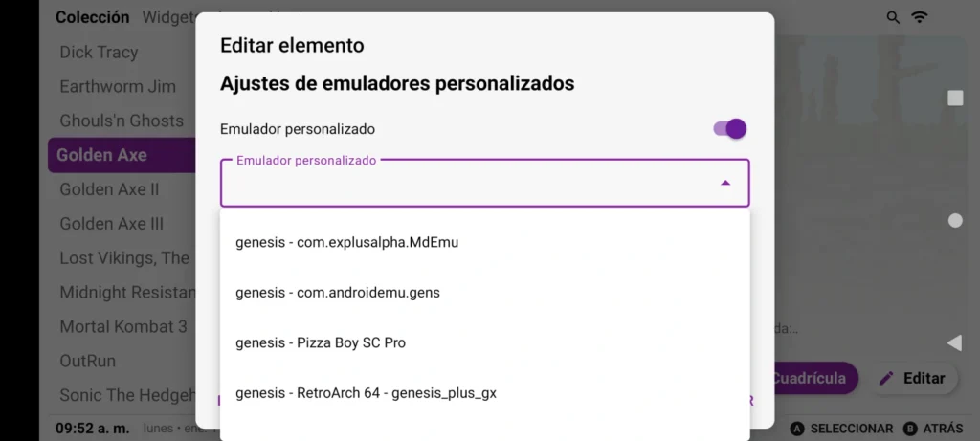Select Golden Axe in the game list
This screenshot has width=980, height=441.
(x=101, y=155)
